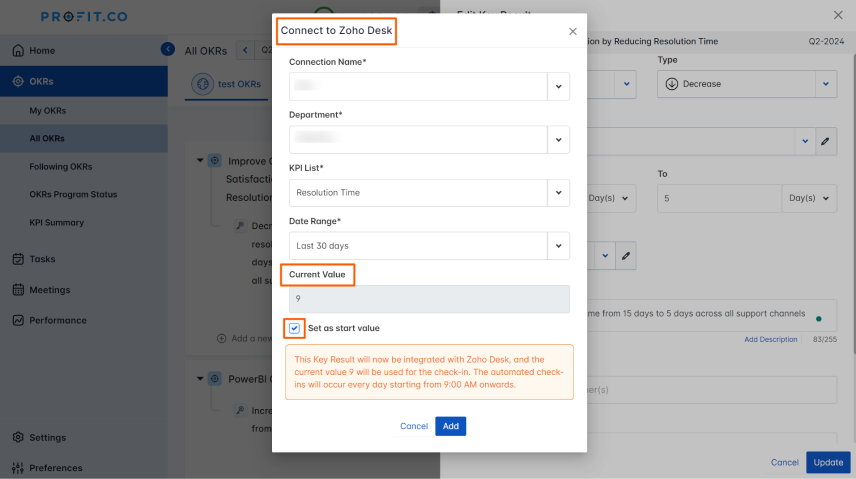
Task: Open the Connection Name dropdown
Action: point(558,86)
